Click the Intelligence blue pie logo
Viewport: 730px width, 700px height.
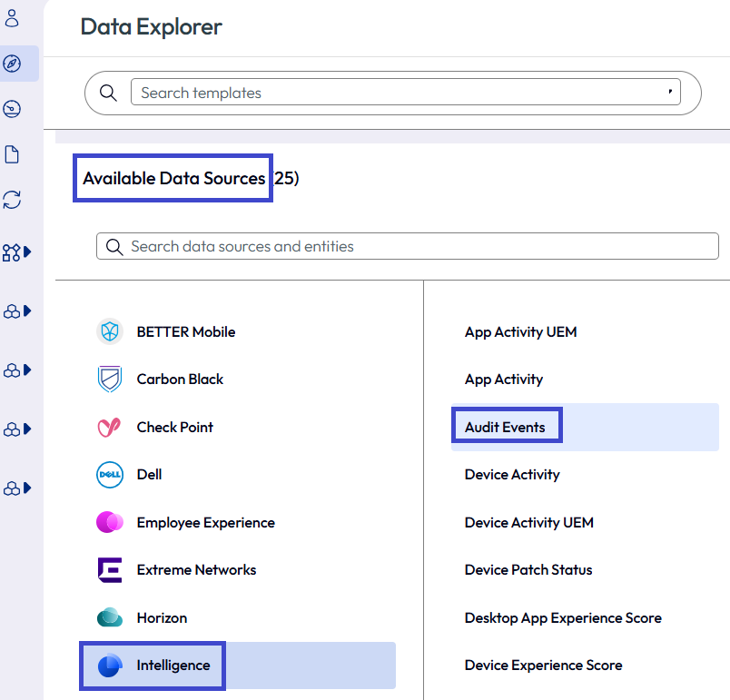[110, 665]
